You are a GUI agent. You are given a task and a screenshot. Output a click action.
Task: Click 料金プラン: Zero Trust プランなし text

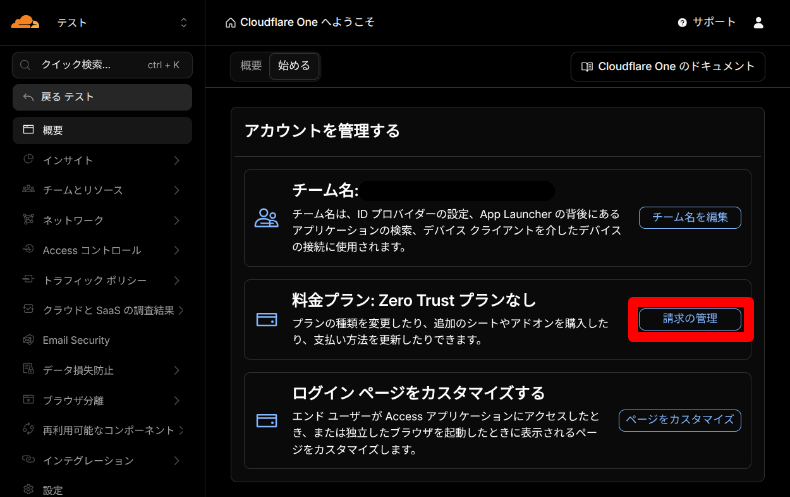click(414, 300)
